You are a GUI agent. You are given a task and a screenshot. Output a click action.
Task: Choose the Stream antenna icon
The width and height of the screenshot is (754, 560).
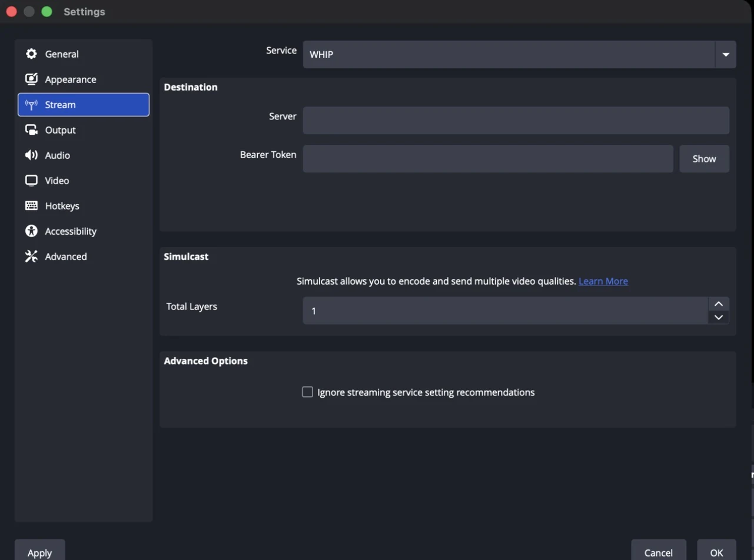pyautogui.click(x=31, y=105)
